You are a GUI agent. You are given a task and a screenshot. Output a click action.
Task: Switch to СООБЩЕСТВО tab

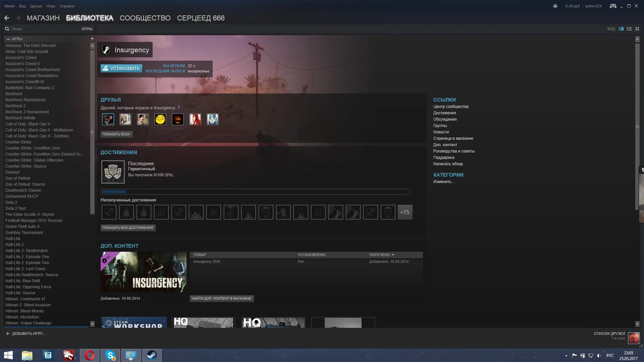coord(145,18)
